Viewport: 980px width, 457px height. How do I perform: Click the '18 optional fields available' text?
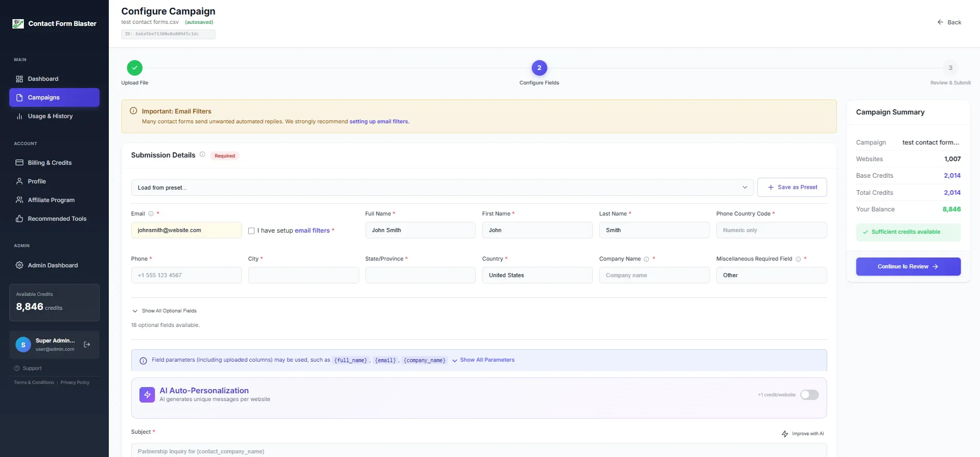point(165,325)
